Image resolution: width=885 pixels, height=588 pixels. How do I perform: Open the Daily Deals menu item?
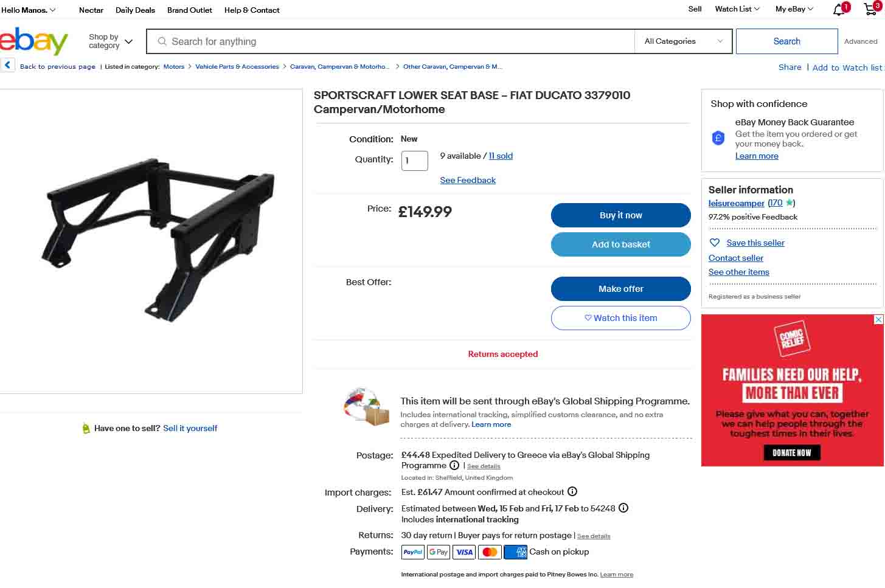[x=135, y=10]
